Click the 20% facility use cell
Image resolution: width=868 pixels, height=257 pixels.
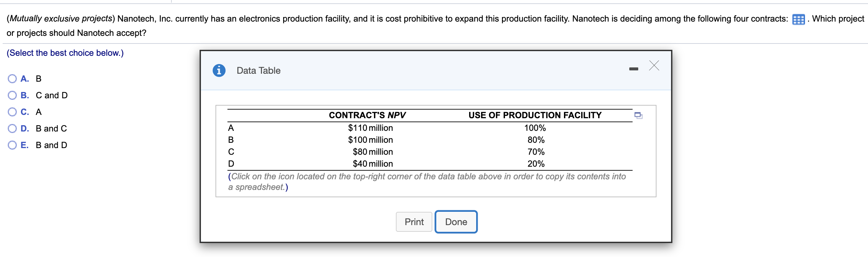point(536,164)
